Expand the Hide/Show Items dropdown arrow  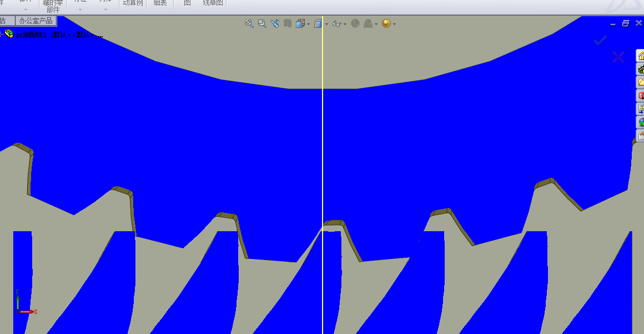point(345,24)
